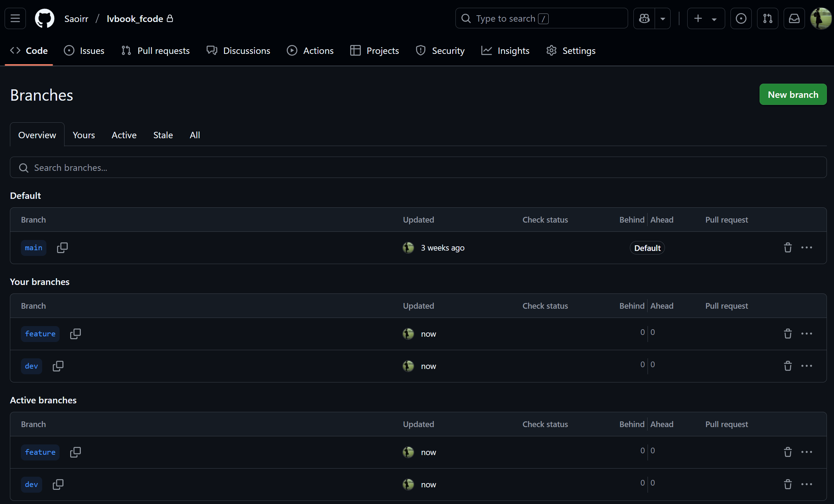The height and width of the screenshot is (504, 834).
Task: Open more options for main branch
Action: pyautogui.click(x=807, y=248)
